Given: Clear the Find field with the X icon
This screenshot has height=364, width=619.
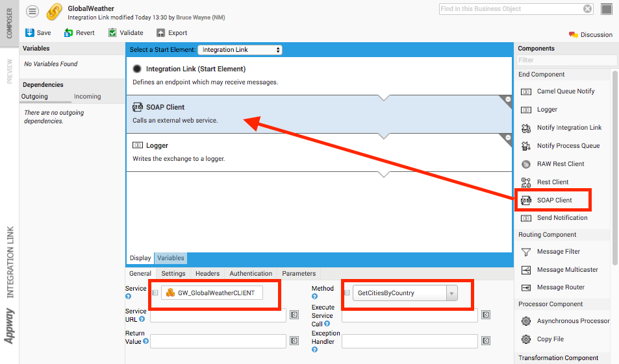Looking at the screenshot, I should (x=587, y=8).
